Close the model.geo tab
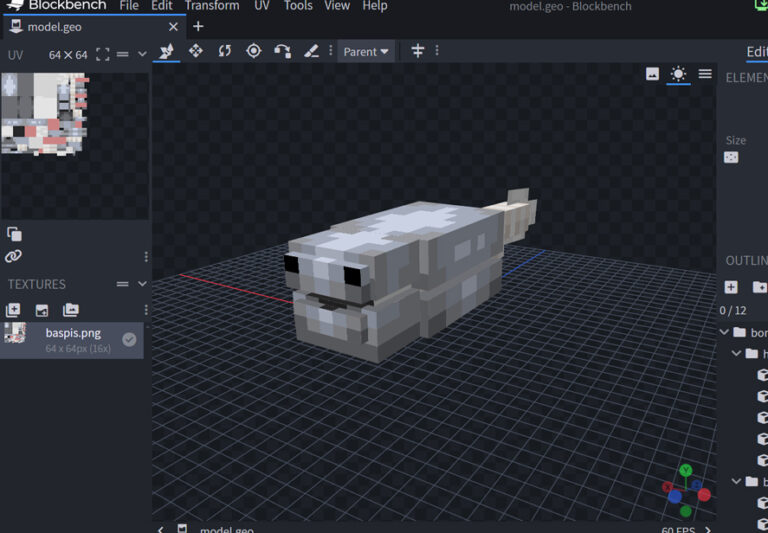768x533 pixels. (173, 27)
